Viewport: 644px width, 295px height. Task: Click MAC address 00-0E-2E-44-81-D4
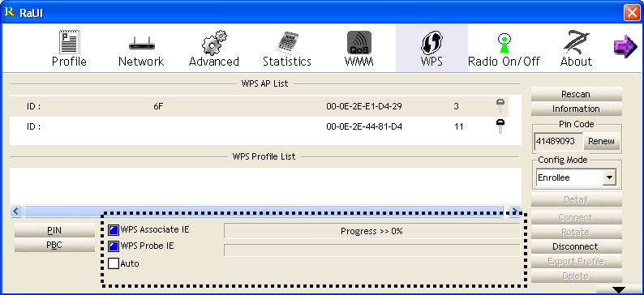364,126
